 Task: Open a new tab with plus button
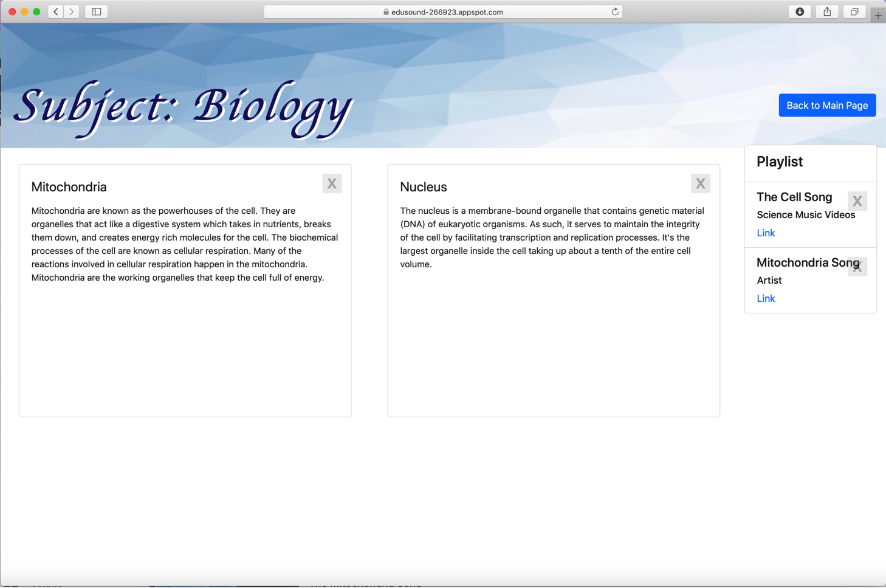click(x=878, y=15)
